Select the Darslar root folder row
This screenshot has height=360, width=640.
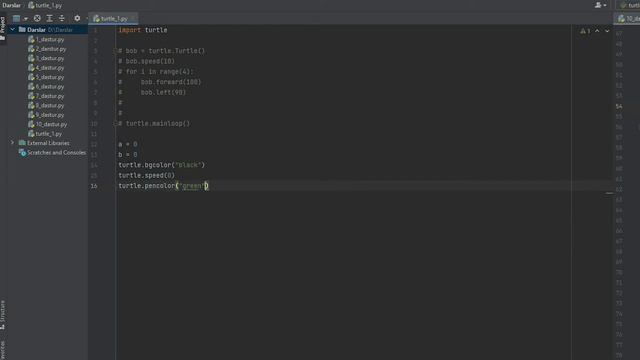(47, 30)
